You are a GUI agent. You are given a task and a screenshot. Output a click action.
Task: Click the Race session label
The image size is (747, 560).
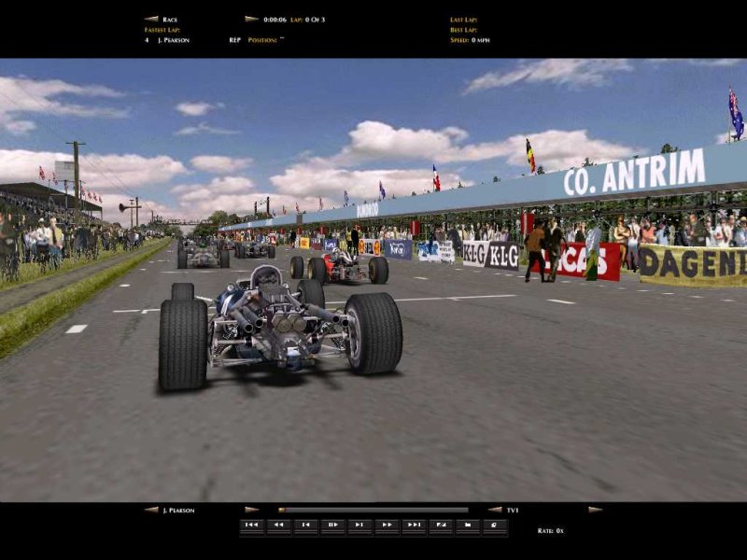click(170, 20)
